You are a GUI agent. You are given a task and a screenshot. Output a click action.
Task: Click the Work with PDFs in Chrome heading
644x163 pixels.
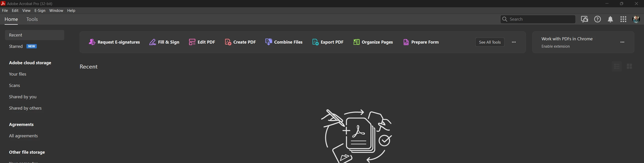tap(567, 39)
